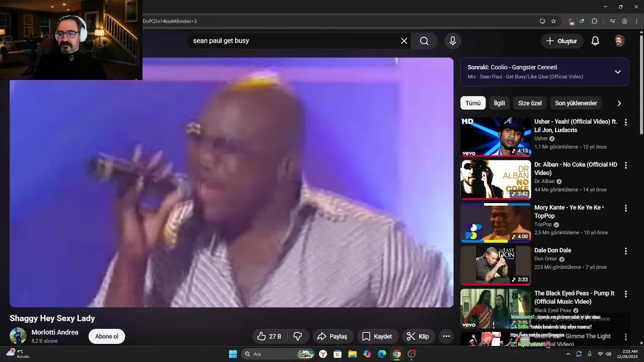
Task: Subscribe with the Abone ol button
Action: click(x=107, y=336)
